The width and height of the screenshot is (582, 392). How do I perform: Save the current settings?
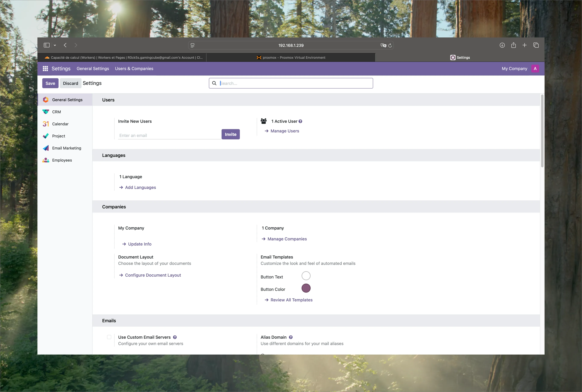50,83
